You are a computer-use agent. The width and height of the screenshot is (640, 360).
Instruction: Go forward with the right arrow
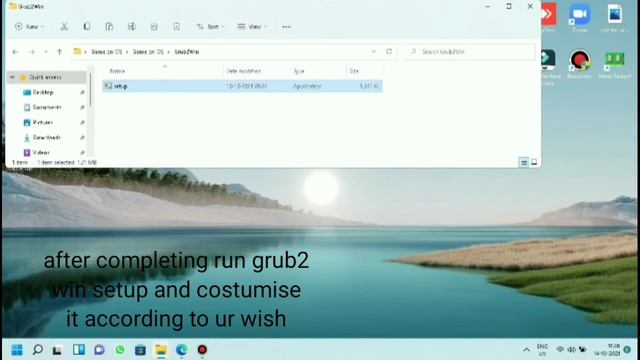31,52
